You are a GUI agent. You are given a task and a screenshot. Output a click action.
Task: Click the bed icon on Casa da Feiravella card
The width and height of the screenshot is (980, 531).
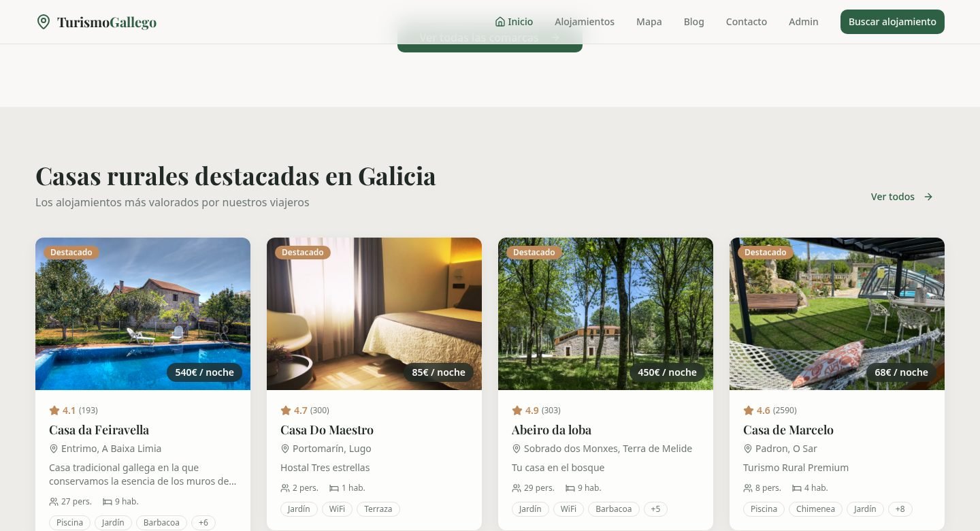point(108,502)
